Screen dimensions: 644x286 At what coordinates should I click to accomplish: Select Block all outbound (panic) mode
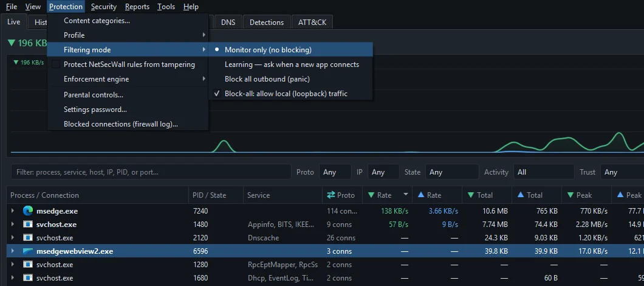pos(290,79)
